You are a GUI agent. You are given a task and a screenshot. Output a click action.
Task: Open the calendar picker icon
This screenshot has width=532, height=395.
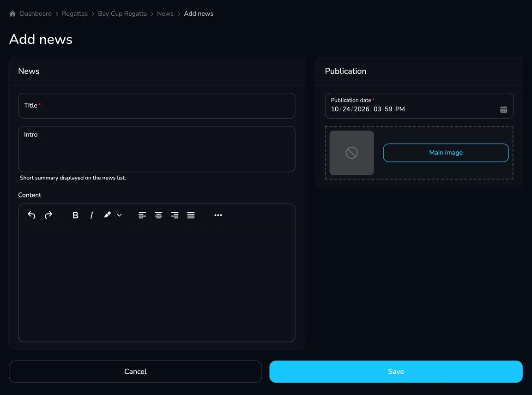coord(503,109)
